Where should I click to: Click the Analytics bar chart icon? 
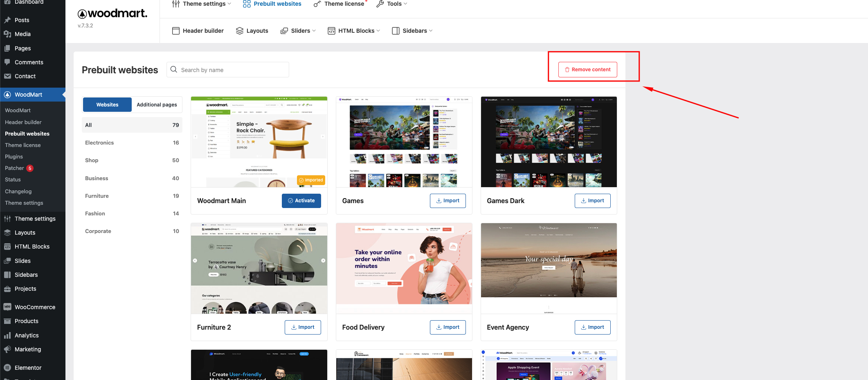pyautogui.click(x=7, y=335)
